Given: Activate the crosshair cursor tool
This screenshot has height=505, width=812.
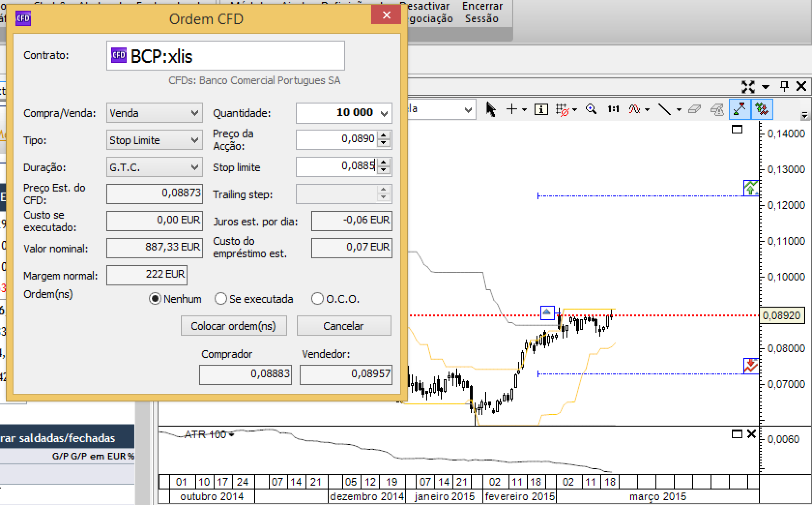Looking at the screenshot, I should tap(511, 109).
